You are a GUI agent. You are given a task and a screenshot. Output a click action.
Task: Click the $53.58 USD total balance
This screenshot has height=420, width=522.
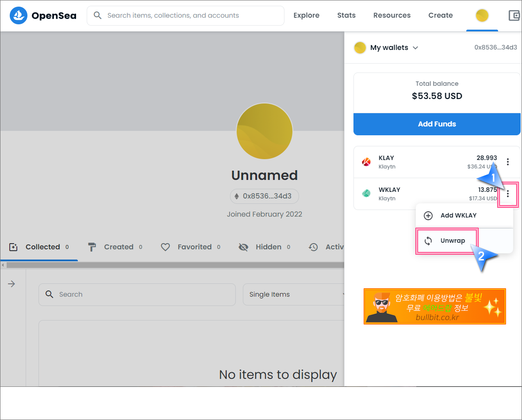(x=437, y=96)
